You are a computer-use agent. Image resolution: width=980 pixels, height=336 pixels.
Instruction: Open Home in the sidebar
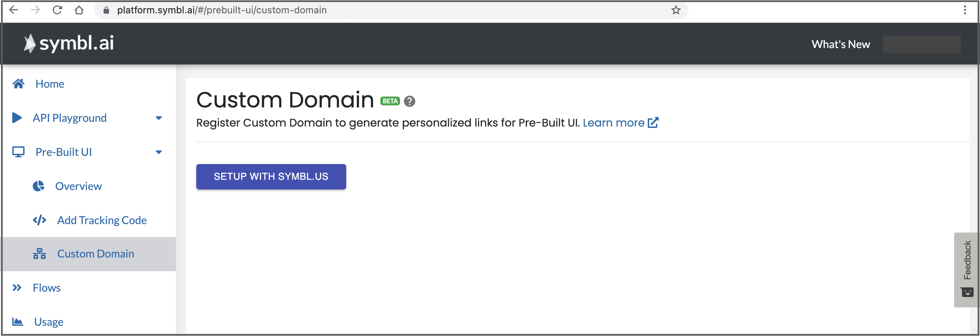tap(49, 84)
